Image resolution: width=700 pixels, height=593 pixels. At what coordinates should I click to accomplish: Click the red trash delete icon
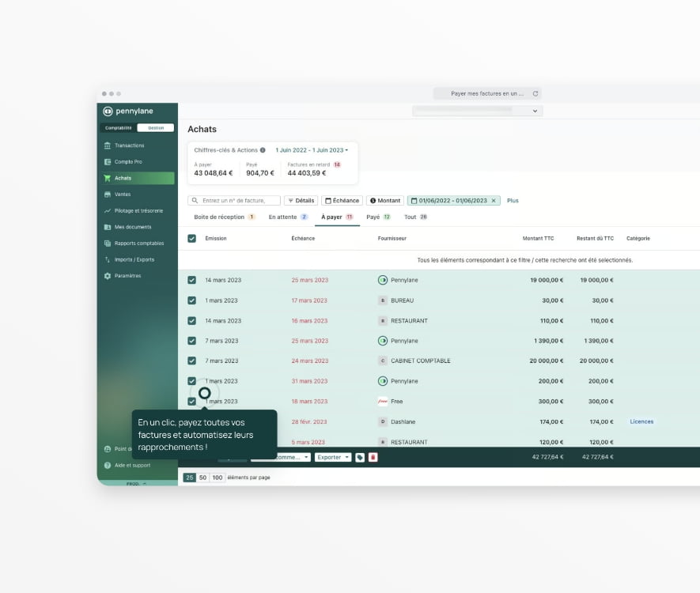point(373,457)
